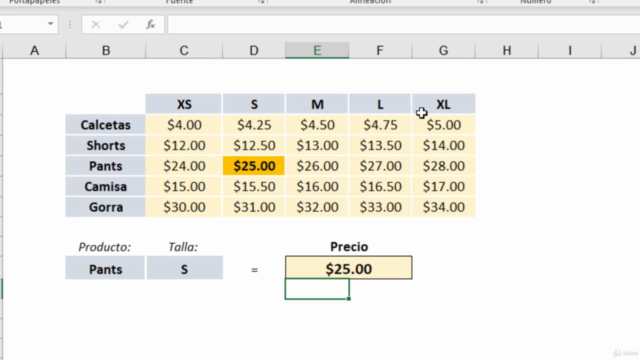Click the $15.50 cell

tap(254, 187)
